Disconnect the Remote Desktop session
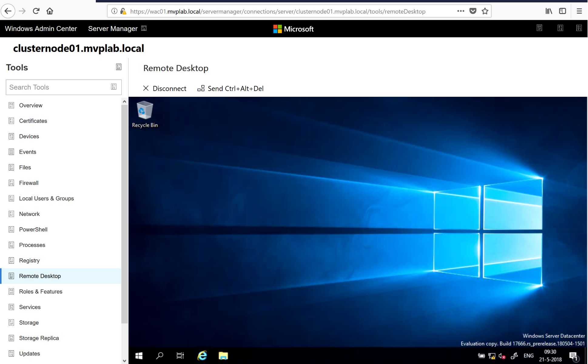588x364 pixels. [x=164, y=88]
